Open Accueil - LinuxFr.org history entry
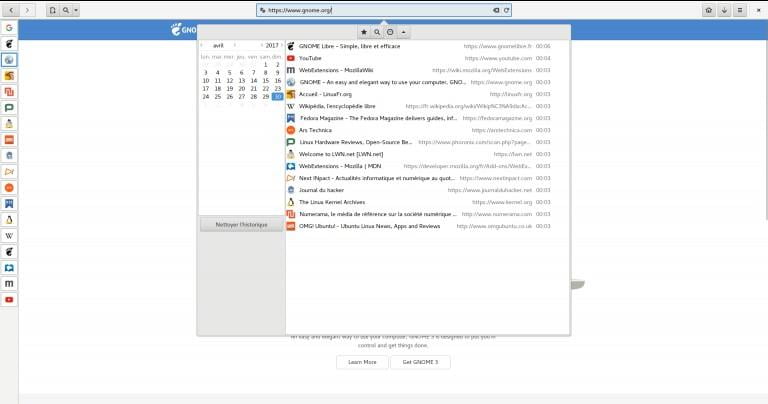The image size is (768, 404). tap(427, 94)
